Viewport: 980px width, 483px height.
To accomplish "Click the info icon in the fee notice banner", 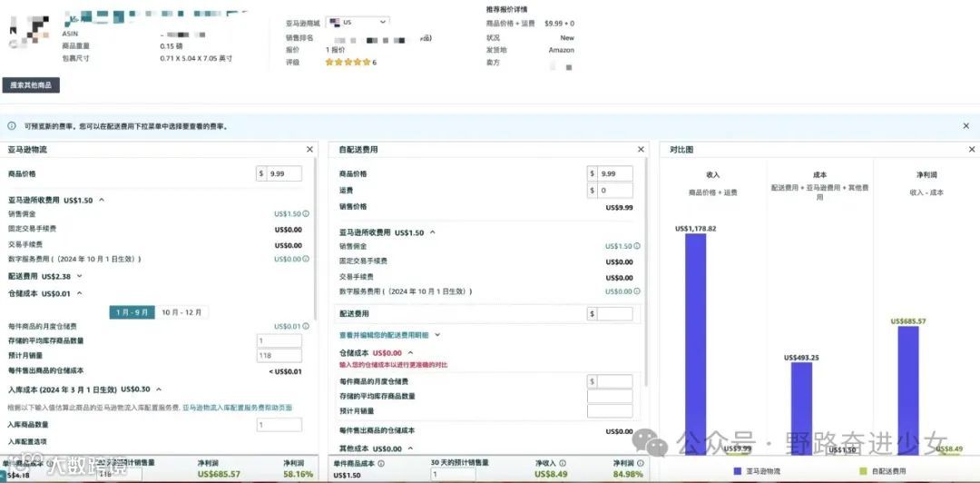I will pyautogui.click(x=11, y=126).
